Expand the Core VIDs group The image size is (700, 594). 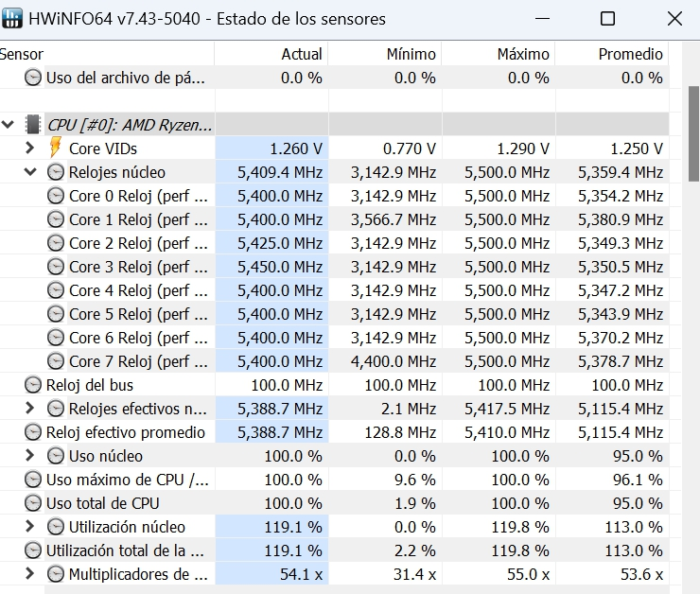click(x=30, y=148)
